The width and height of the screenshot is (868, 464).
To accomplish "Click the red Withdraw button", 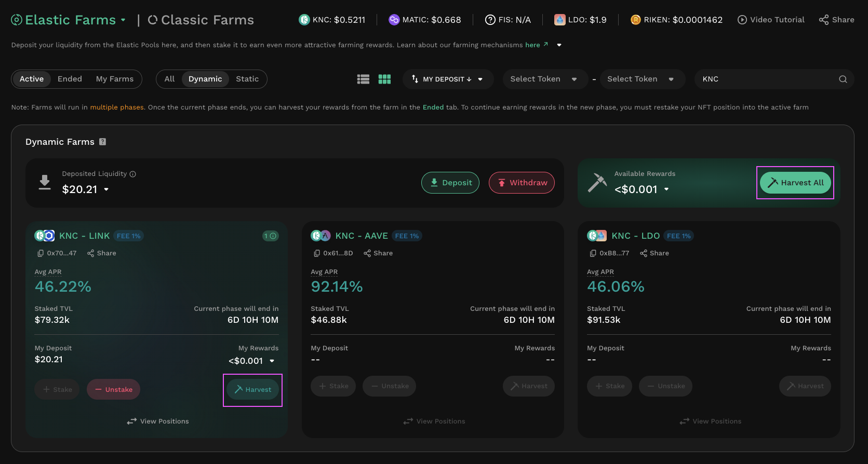I will [x=522, y=183].
